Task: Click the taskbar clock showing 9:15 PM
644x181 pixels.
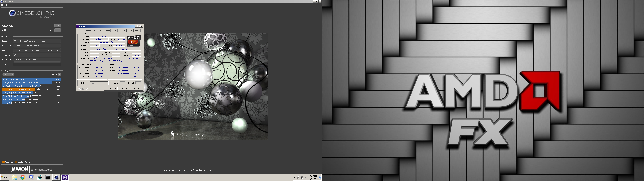Action: [x=313, y=177]
